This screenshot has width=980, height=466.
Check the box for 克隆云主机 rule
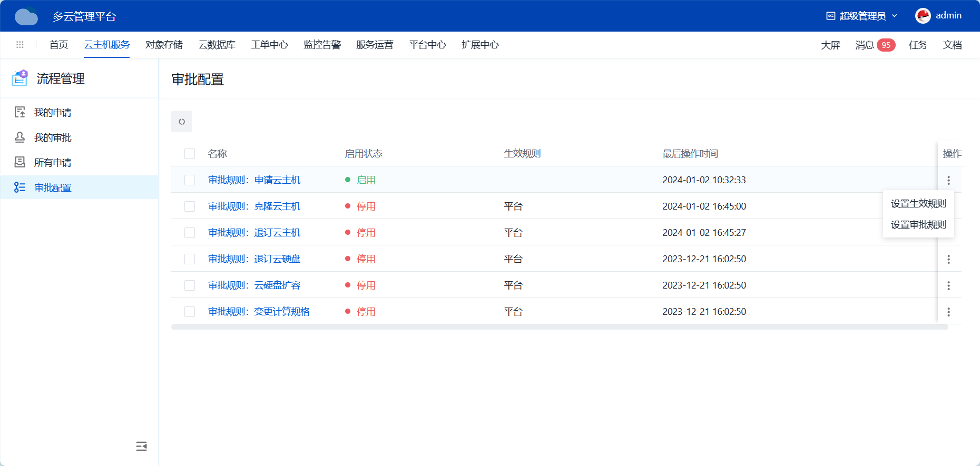coord(190,206)
